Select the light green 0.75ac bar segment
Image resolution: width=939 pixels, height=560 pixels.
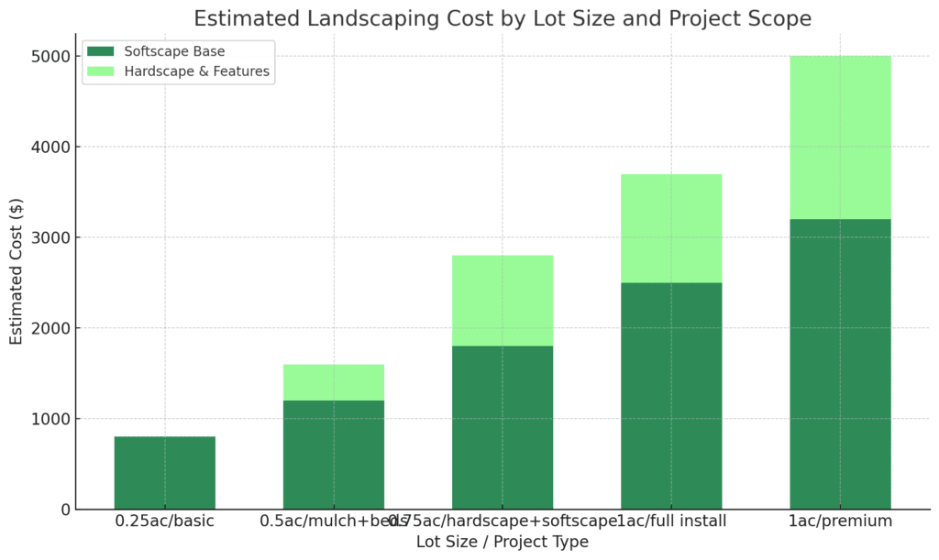(503, 301)
